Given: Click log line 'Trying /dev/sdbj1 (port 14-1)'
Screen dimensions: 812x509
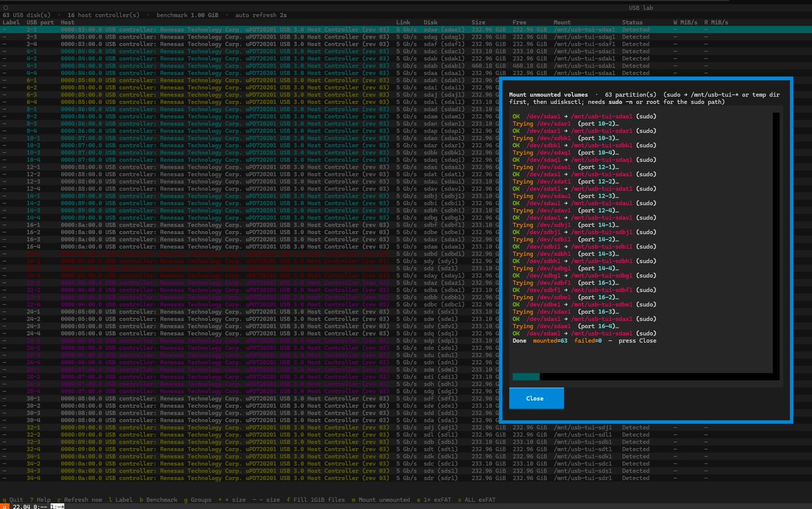Looking at the screenshot, I should click(565, 225).
